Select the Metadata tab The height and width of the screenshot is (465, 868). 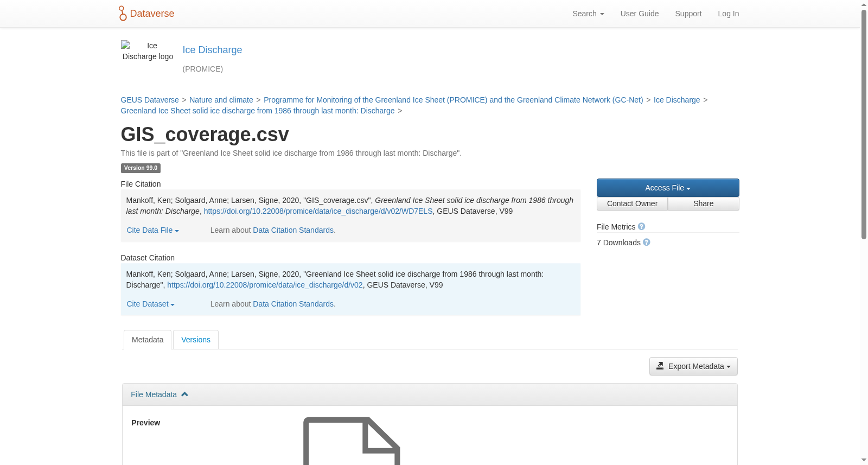(x=148, y=340)
